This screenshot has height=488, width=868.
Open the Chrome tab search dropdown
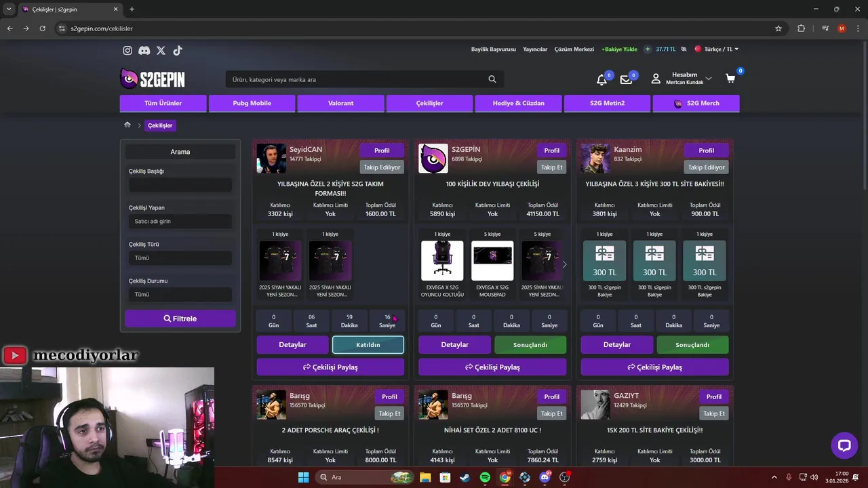(x=9, y=9)
